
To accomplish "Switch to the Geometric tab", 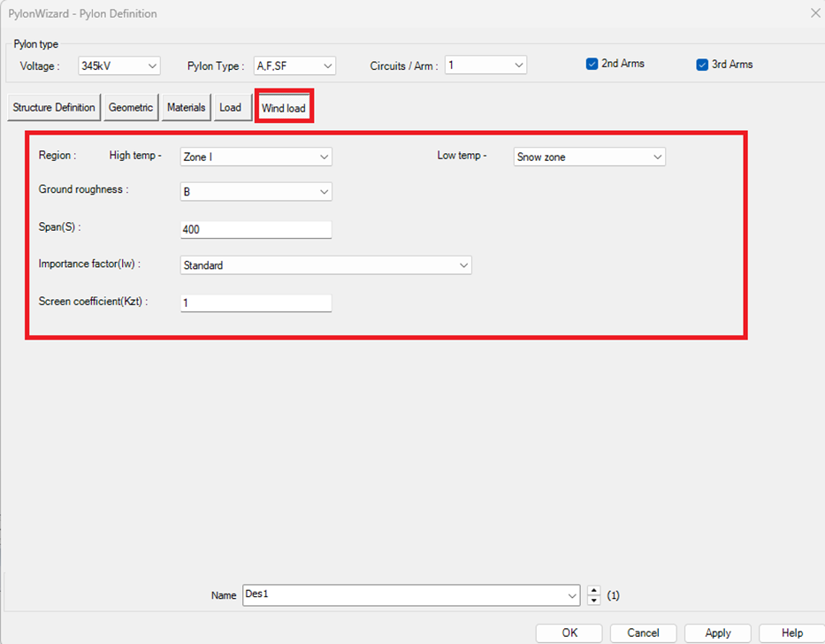I will (131, 108).
